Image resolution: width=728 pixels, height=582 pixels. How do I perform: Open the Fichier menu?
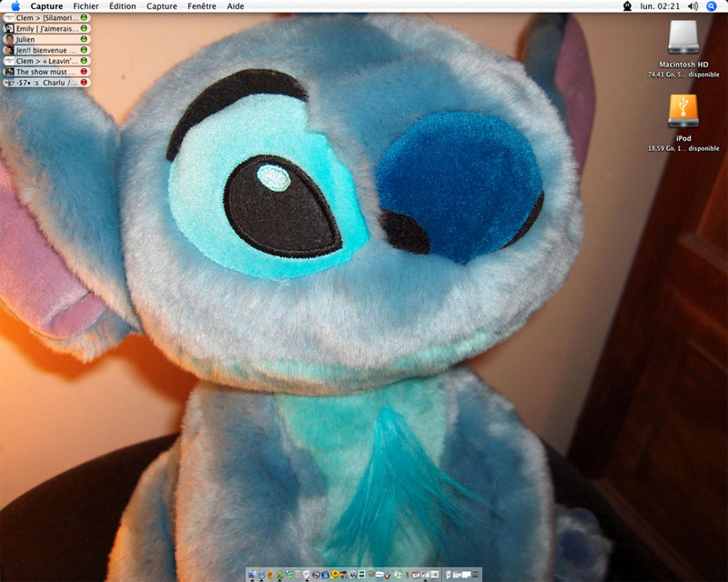coord(86,6)
